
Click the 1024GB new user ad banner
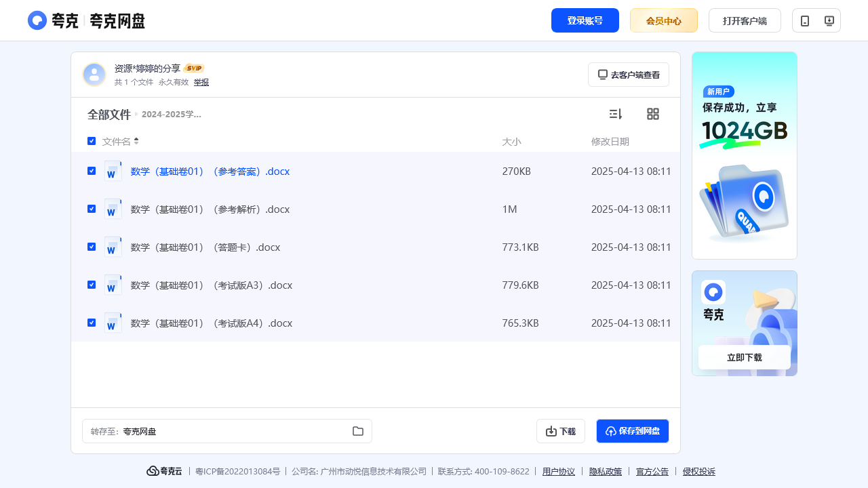tap(745, 155)
